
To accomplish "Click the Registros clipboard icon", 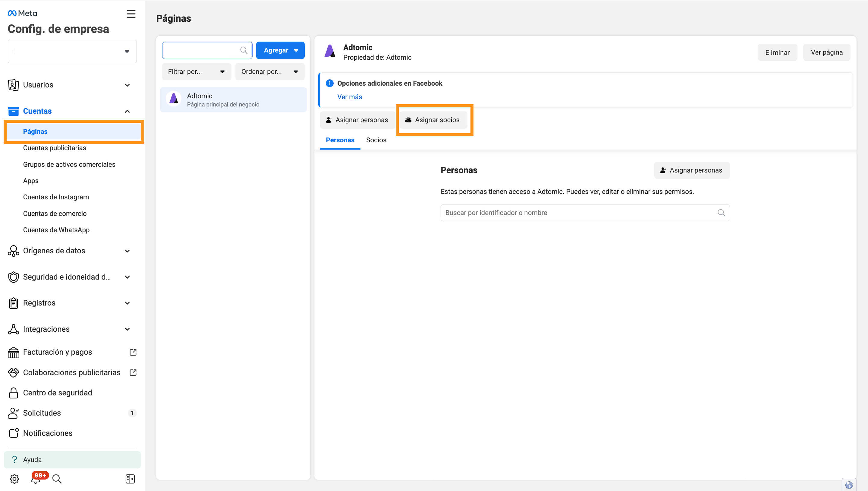I will pos(13,303).
